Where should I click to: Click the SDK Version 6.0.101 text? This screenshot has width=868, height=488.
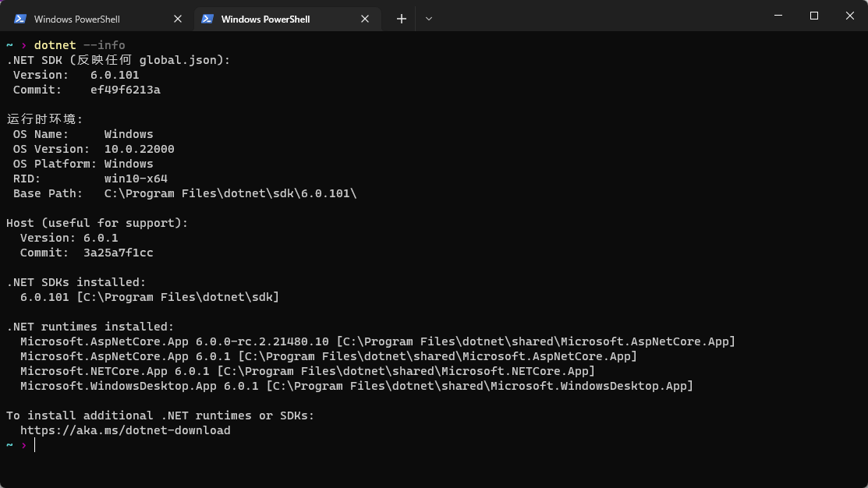tap(115, 75)
